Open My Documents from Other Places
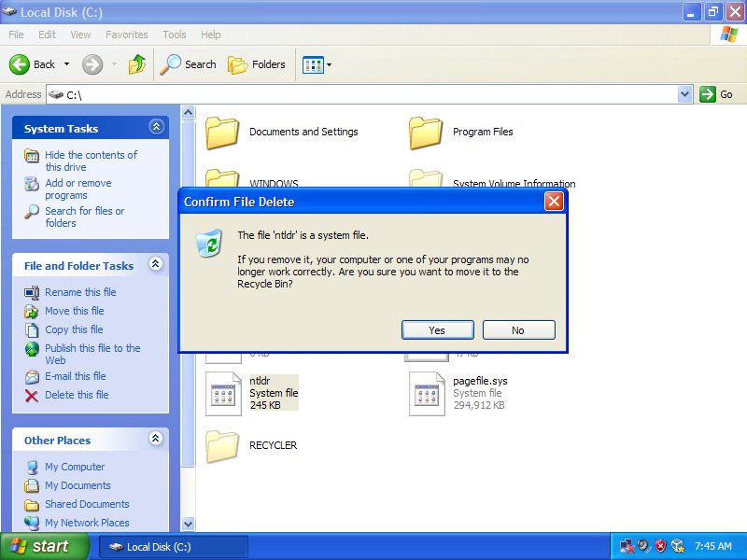 point(78,485)
